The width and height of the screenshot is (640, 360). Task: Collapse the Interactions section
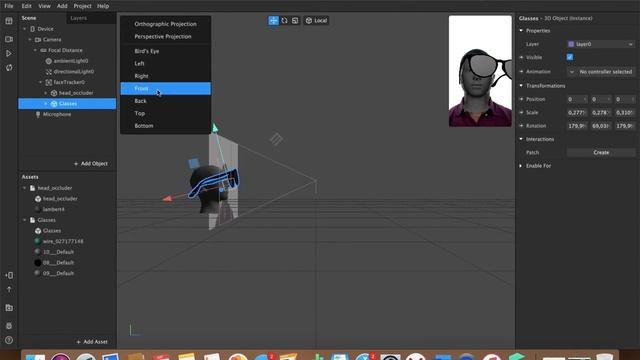click(x=521, y=139)
